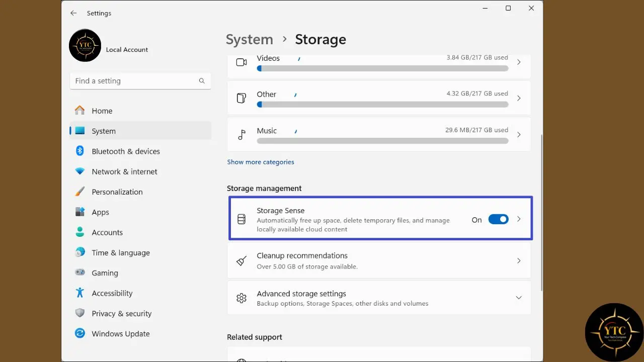
Task: Turn off the Storage Sense toggle
Action: (x=499, y=219)
